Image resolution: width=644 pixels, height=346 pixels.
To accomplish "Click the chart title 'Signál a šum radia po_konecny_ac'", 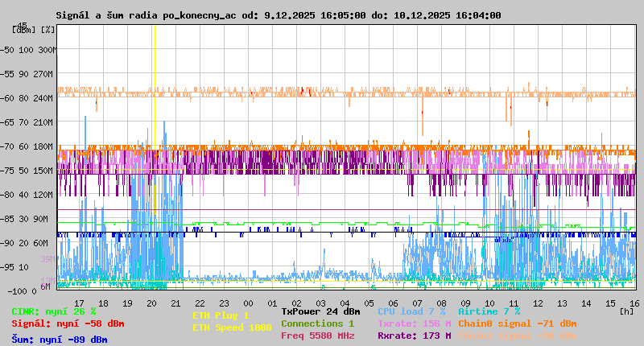I will pyautogui.click(x=147, y=15).
